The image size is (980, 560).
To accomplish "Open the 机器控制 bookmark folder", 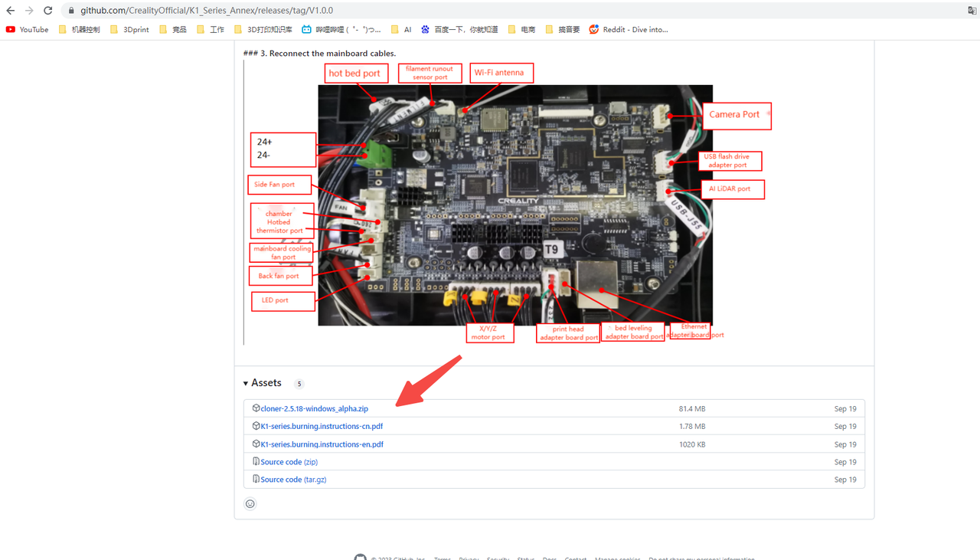I will pos(79,29).
